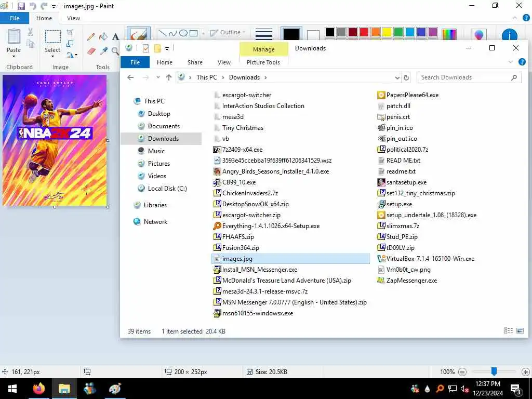This screenshot has height=399, width=532.
Task: Open the Share tab in Explorer
Action: 195,62
